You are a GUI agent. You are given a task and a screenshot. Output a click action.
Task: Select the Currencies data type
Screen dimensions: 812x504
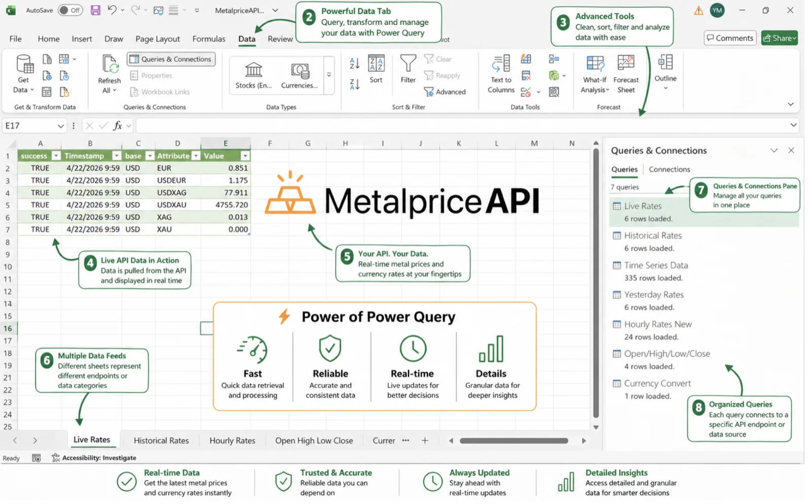point(299,75)
